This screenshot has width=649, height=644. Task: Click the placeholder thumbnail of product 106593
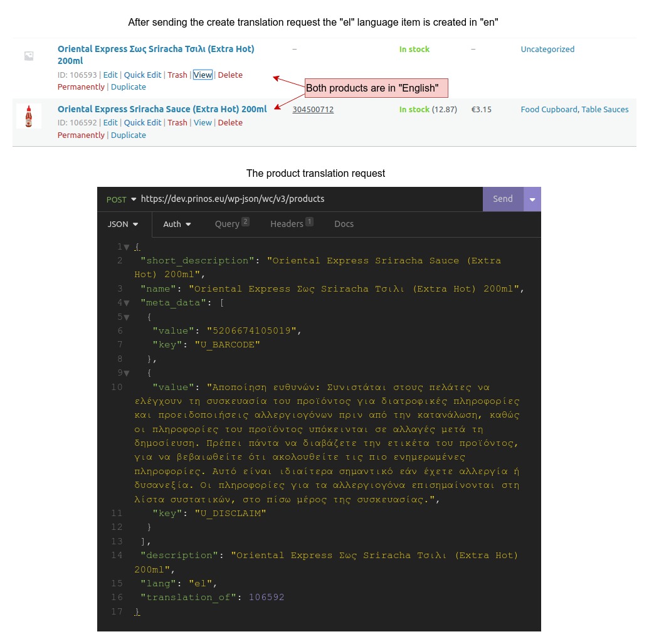pyautogui.click(x=29, y=56)
